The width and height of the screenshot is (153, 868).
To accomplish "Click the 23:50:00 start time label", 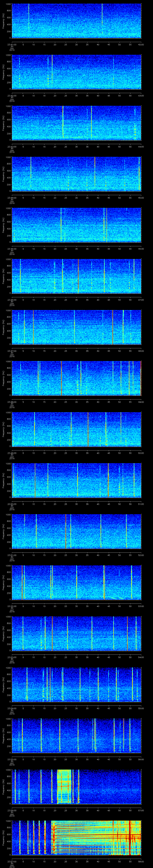I will click(x=12, y=504).
